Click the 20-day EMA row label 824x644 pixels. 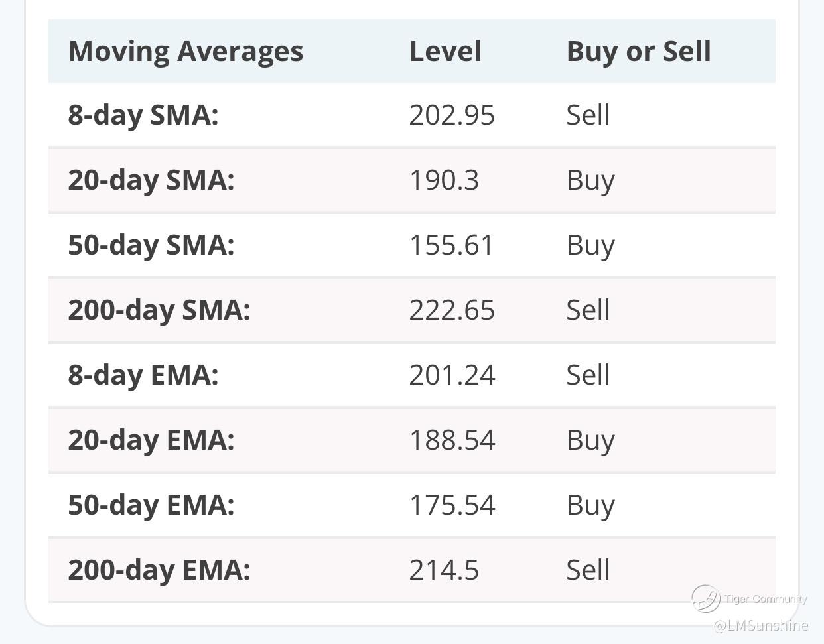click(151, 440)
